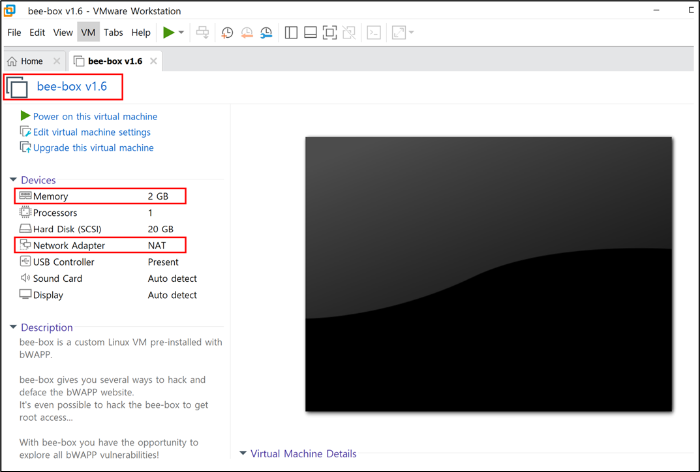Screen dimensions: 700x472
Task: Expand the Virtual Machine Details section
Action: pos(243,453)
